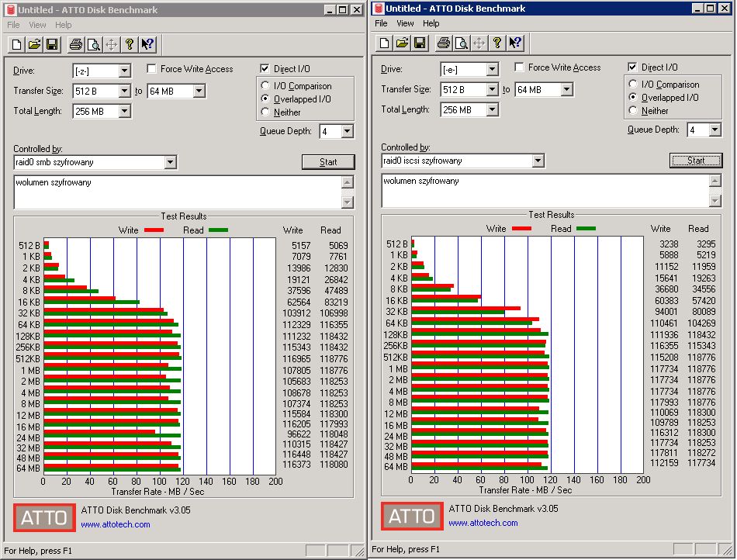Image resolution: width=737 pixels, height=560 pixels.
Task: Toggle Direct I/O checkbox in right window
Action: click(632, 67)
